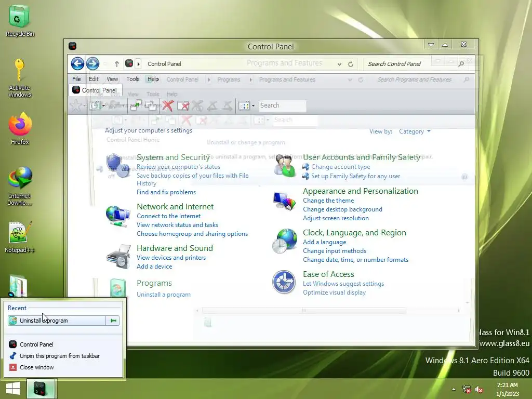
Task: Click Adjust screen resolution link
Action: (336, 218)
